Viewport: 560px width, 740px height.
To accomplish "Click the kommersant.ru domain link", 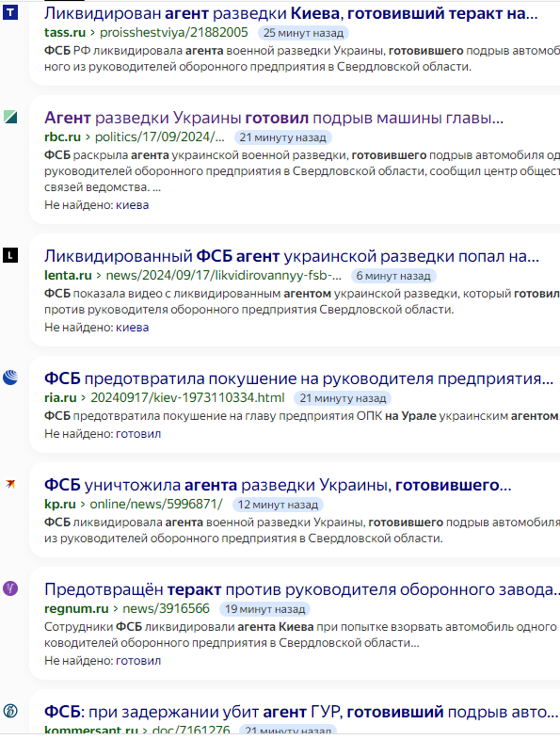I will tap(91, 731).
